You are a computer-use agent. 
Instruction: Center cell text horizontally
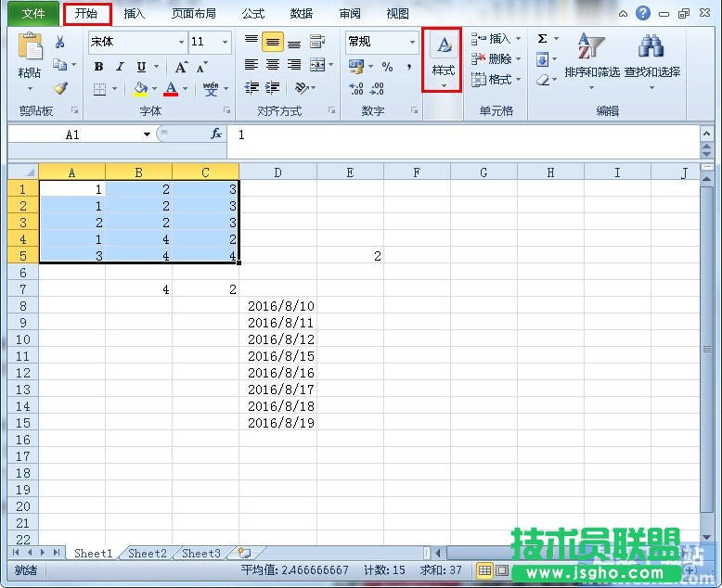[x=272, y=64]
